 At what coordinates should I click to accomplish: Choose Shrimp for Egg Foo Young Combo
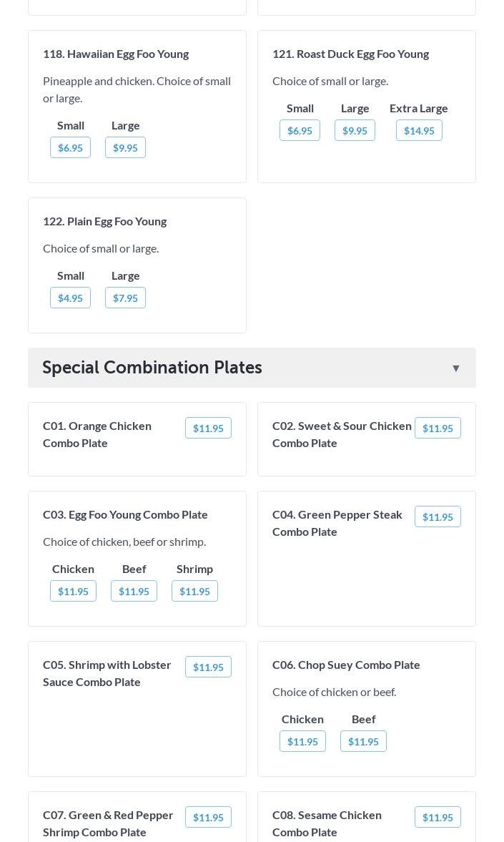[194, 592]
